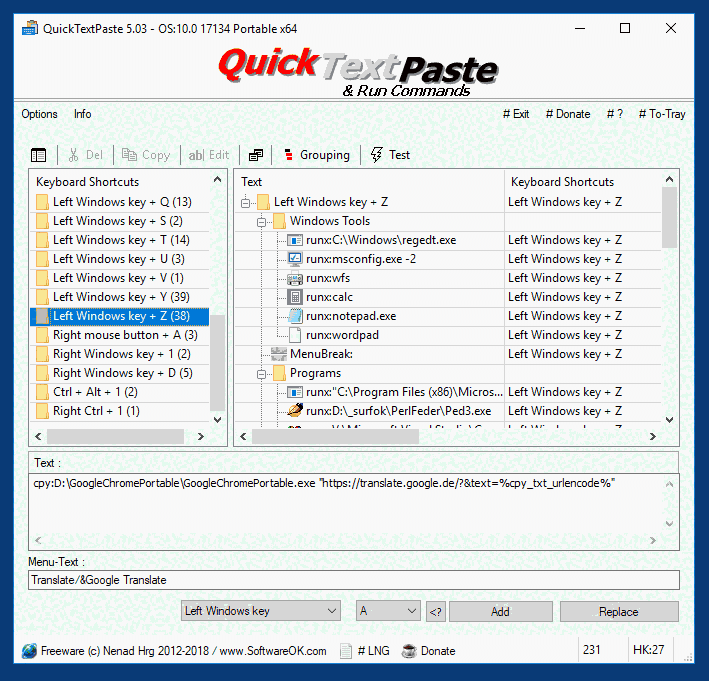Click the # ? help menu item
709x681 pixels.
[615, 114]
